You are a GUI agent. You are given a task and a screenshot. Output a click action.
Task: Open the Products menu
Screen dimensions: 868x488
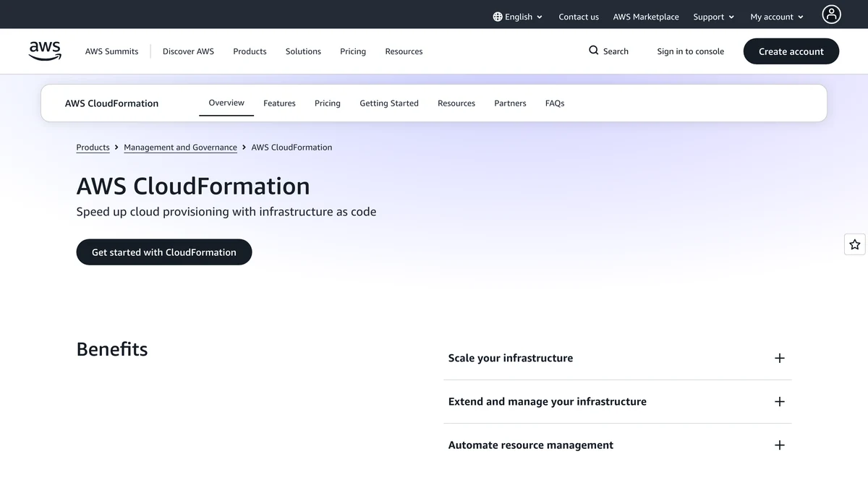coord(250,51)
